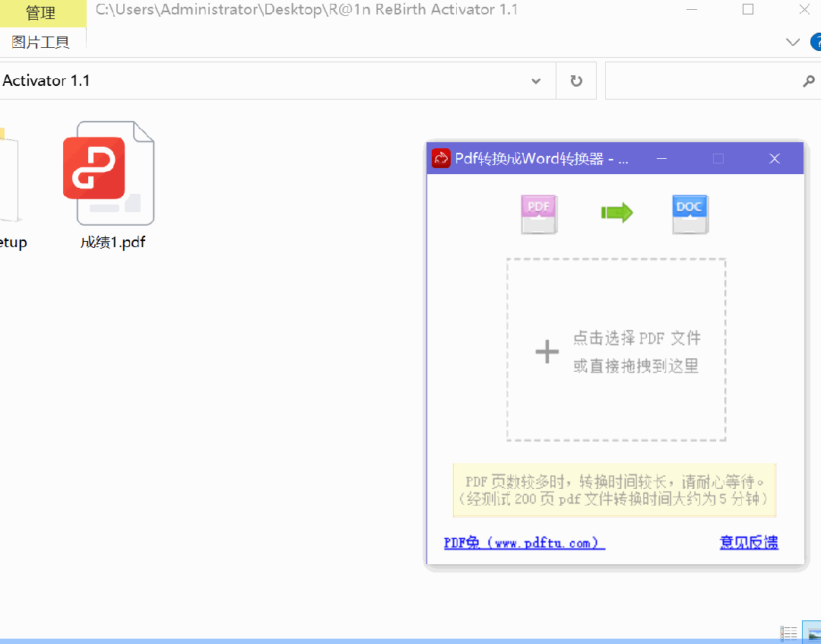Click the 意见反馈 feedback link

(749, 542)
